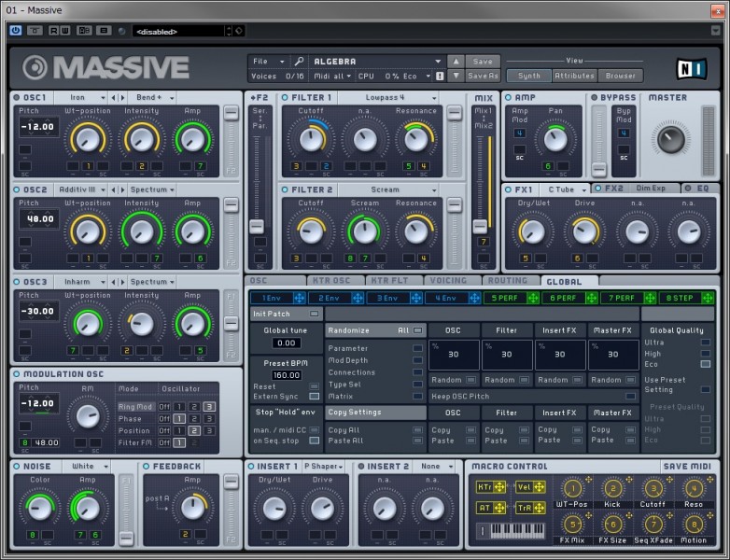Grab the 4 Env modulation cross handle

pos(474,298)
